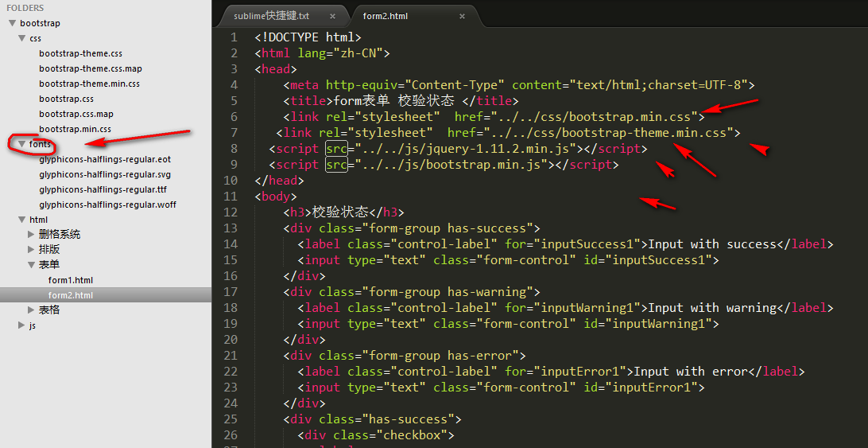Collapse the css folder
This screenshot has height=448, width=868.
(21, 38)
